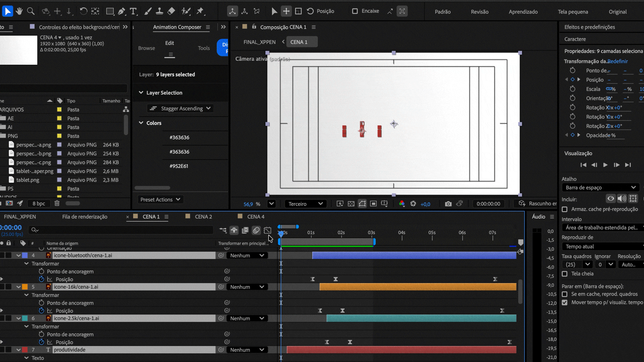The width and height of the screenshot is (644, 362).
Task: Open the Aprendizado workspace
Action: 523,12
